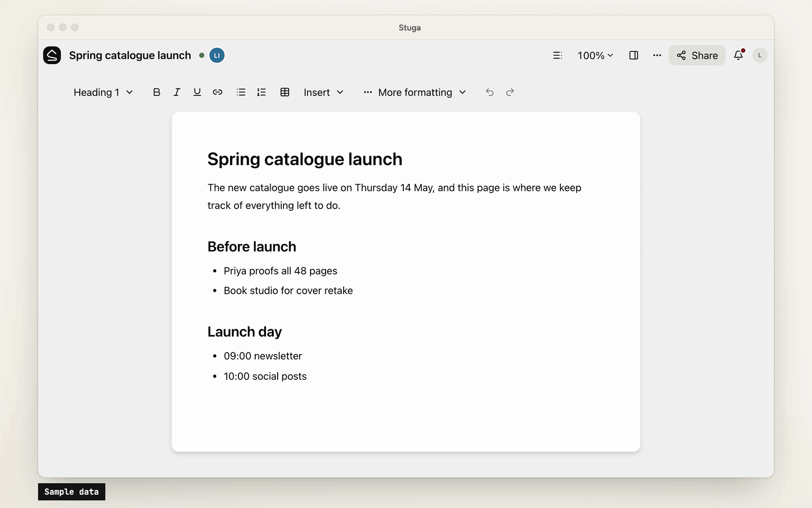
Task: Click 'Book studio for cover retake' bullet
Action: point(288,291)
